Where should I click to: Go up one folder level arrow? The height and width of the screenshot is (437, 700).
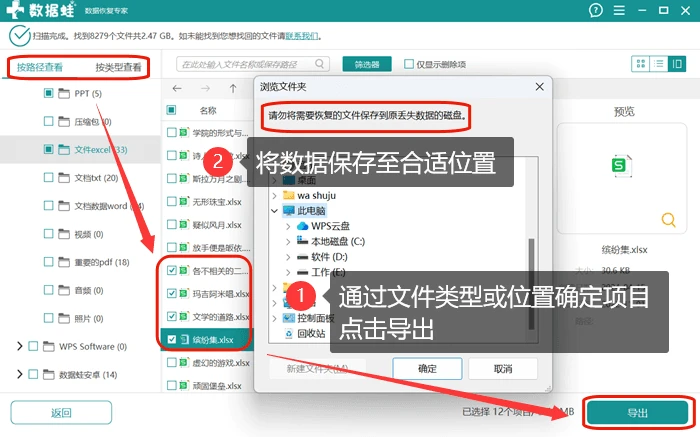233,88
